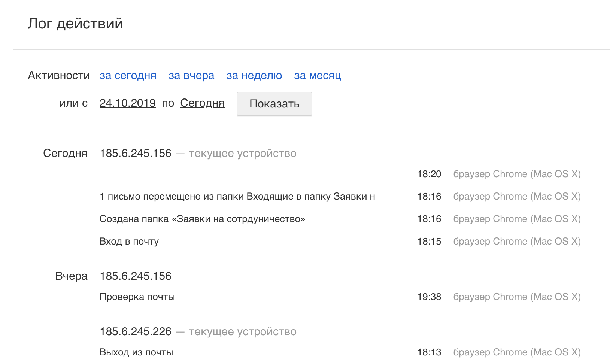Image resolution: width=610 pixels, height=364 pixels.
Task: Show activity for today using "за сегодня" link
Action: point(128,75)
